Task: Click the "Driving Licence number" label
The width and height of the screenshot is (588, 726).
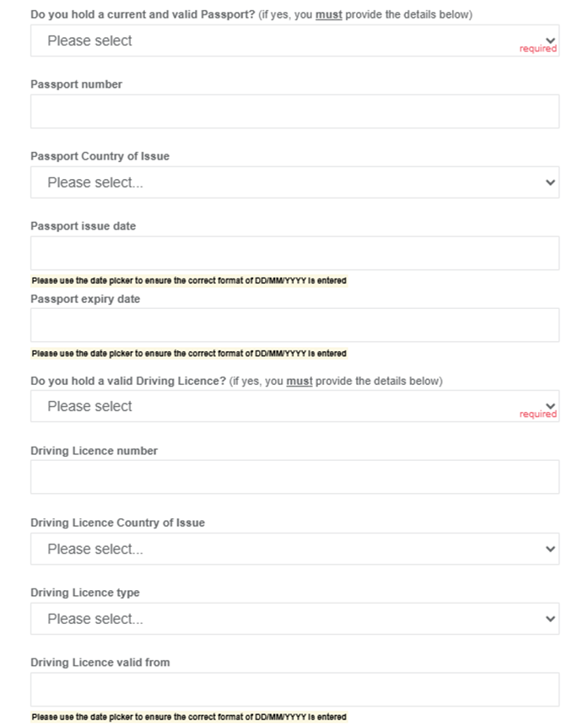Action: [x=94, y=451]
